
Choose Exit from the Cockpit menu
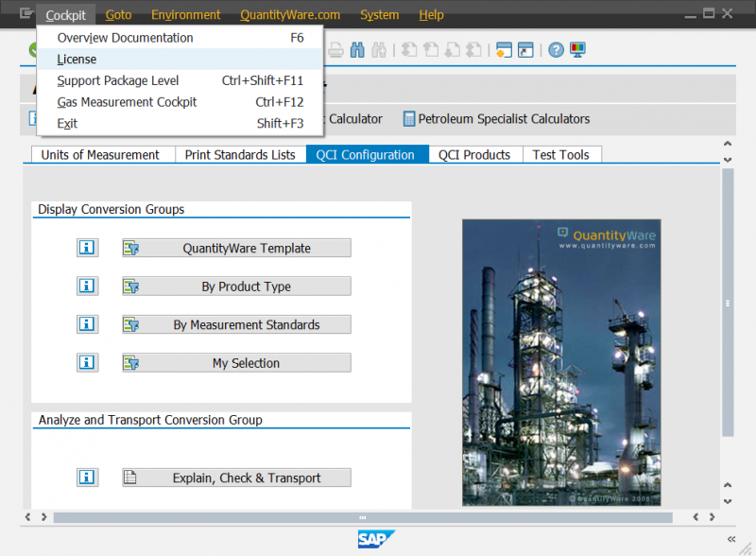pos(180,124)
